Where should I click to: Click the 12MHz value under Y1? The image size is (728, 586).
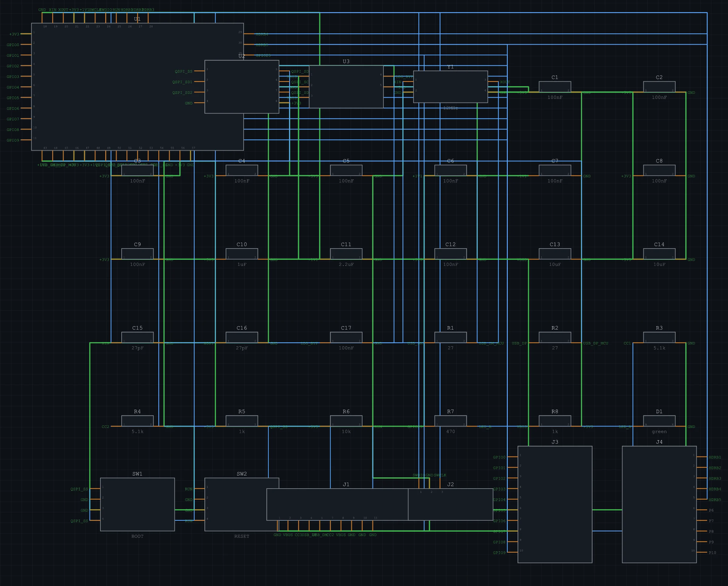click(450, 108)
